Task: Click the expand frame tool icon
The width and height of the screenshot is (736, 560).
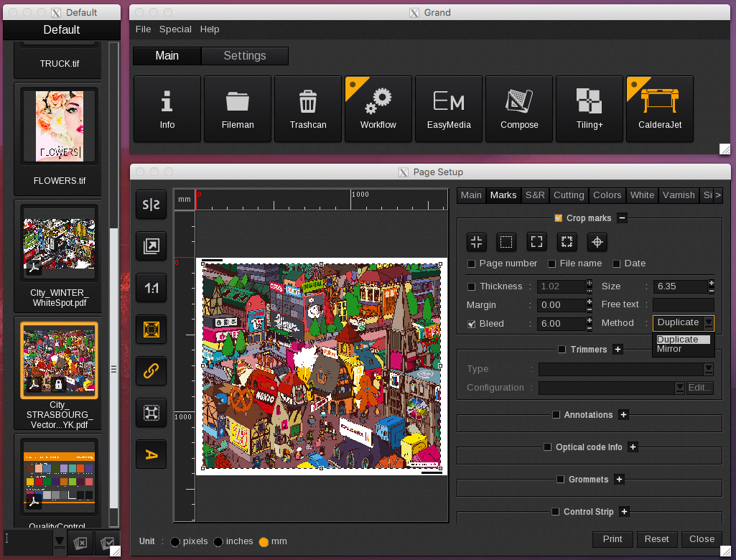Action: coord(151,413)
